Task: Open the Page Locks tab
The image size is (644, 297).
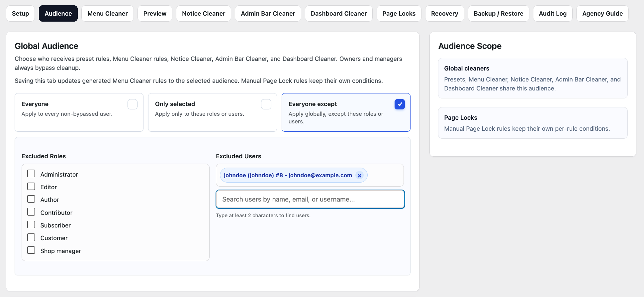Action: click(399, 14)
